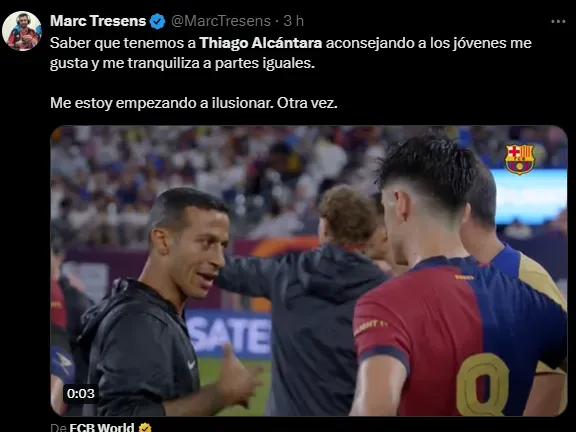The width and height of the screenshot is (576, 432).
Task: Click the bold Thiago Alcántara text
Action: coord(261,43)
